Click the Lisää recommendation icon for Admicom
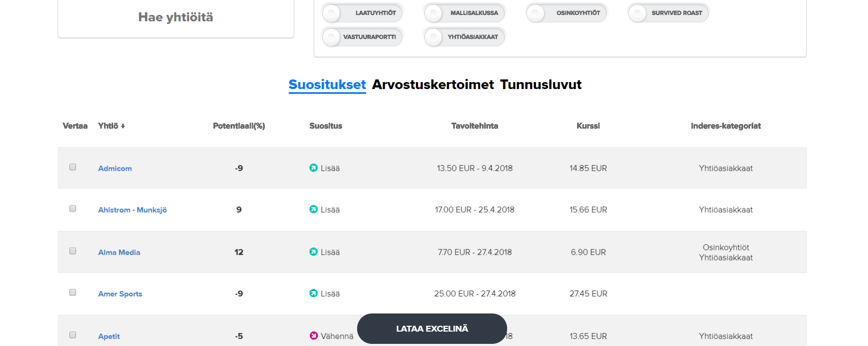This screenshot has width=868, height=346. point(313,168)
